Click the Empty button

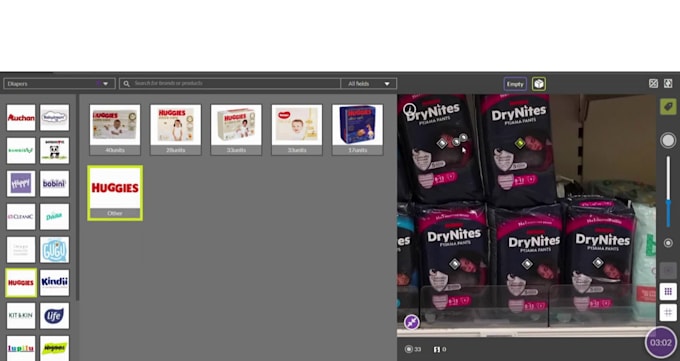coord(515,84)
